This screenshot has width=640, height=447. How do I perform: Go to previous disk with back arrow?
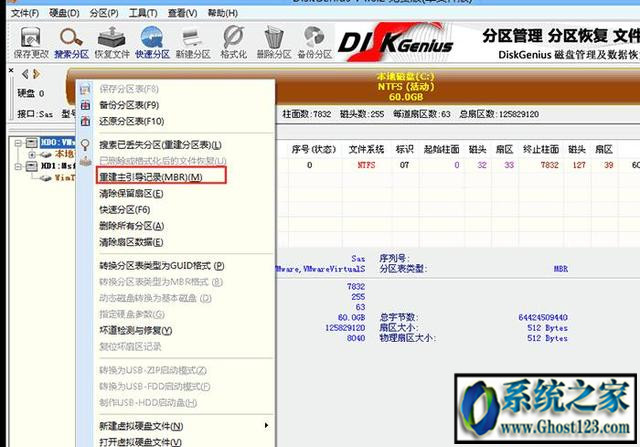25,74
